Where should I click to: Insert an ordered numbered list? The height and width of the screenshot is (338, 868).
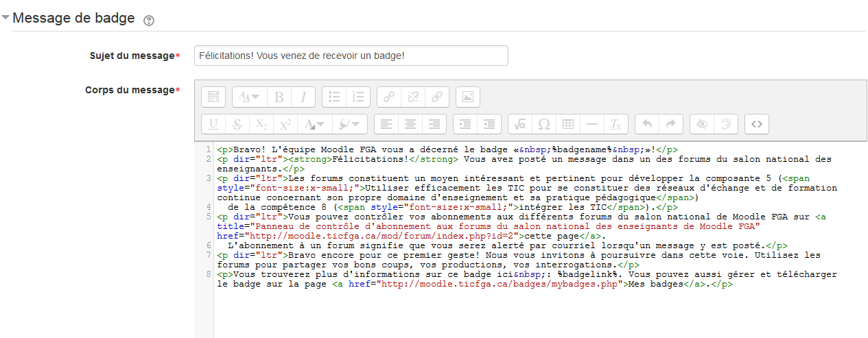(358, 97)
